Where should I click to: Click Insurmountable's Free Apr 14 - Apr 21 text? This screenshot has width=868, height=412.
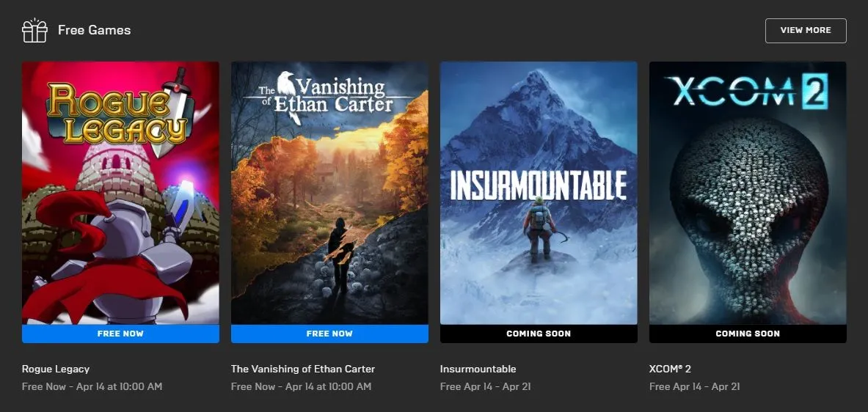tap(485, 386)
